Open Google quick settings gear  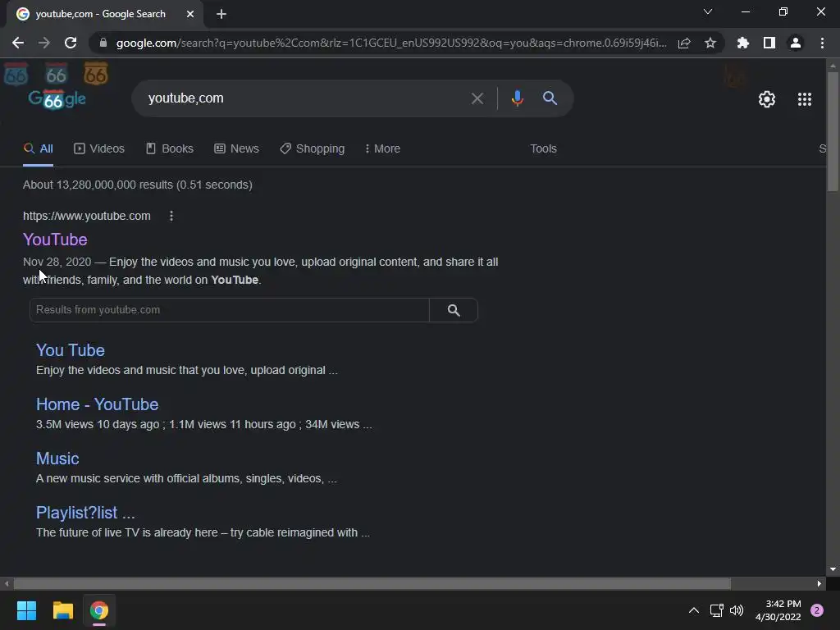pos(767,99)
